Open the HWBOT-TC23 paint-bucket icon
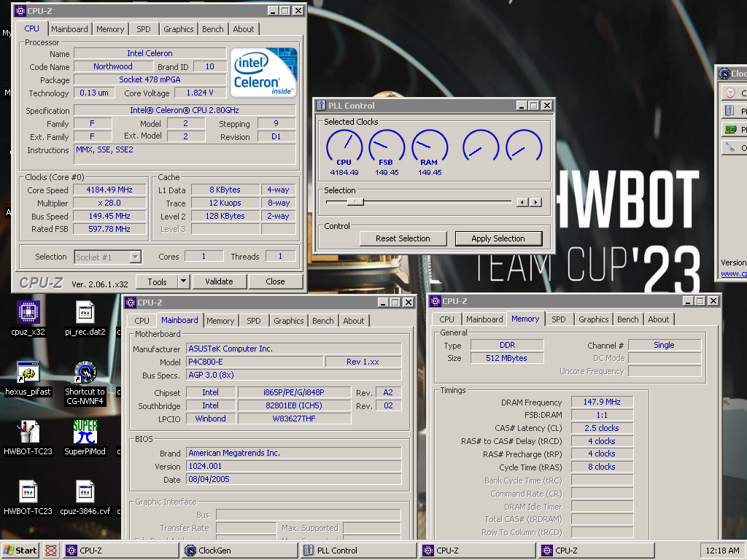Viewport: 747px width, 560px height. pyautogui.click(x=28, y=432)
